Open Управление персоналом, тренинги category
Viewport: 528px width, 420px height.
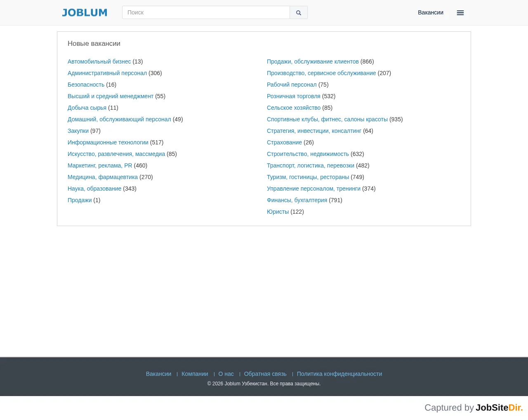313,189
